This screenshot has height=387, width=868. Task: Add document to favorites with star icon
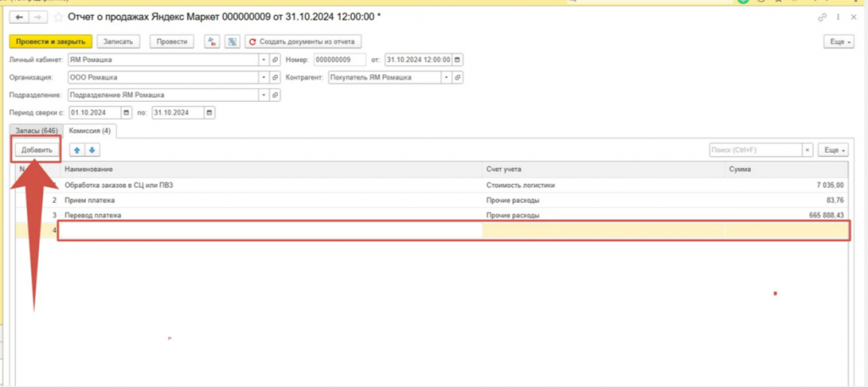click(59, 17)
